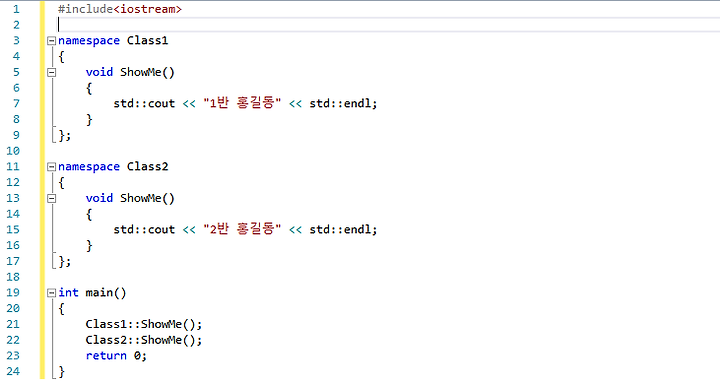The image size is (720, 386).
Task: Click line number 24 in gutter
Action: (13, 371)
